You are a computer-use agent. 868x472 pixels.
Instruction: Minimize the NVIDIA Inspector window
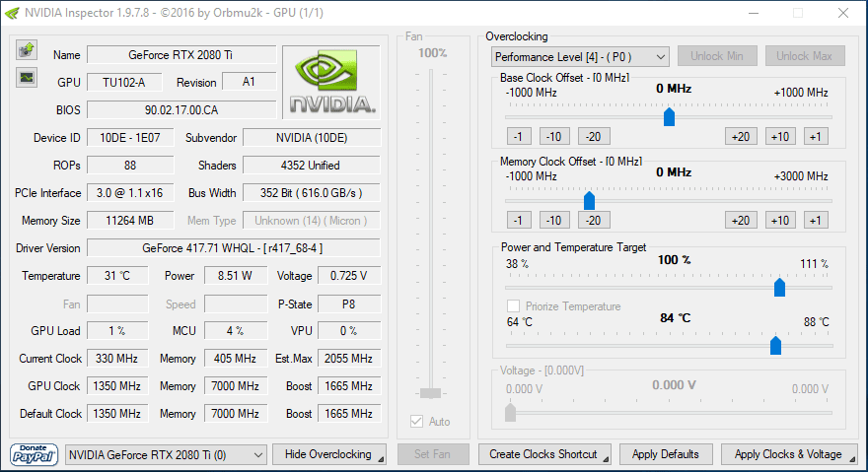click(754, 13)
